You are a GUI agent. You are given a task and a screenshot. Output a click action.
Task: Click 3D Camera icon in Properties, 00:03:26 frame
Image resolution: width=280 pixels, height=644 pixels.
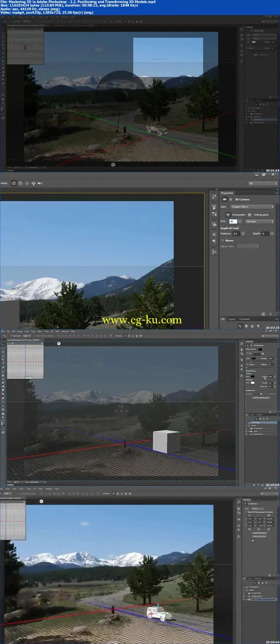click(225, 199)
